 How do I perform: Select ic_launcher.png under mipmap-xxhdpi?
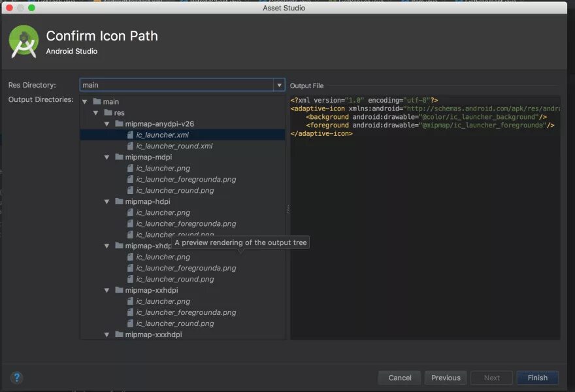point(163,301)
